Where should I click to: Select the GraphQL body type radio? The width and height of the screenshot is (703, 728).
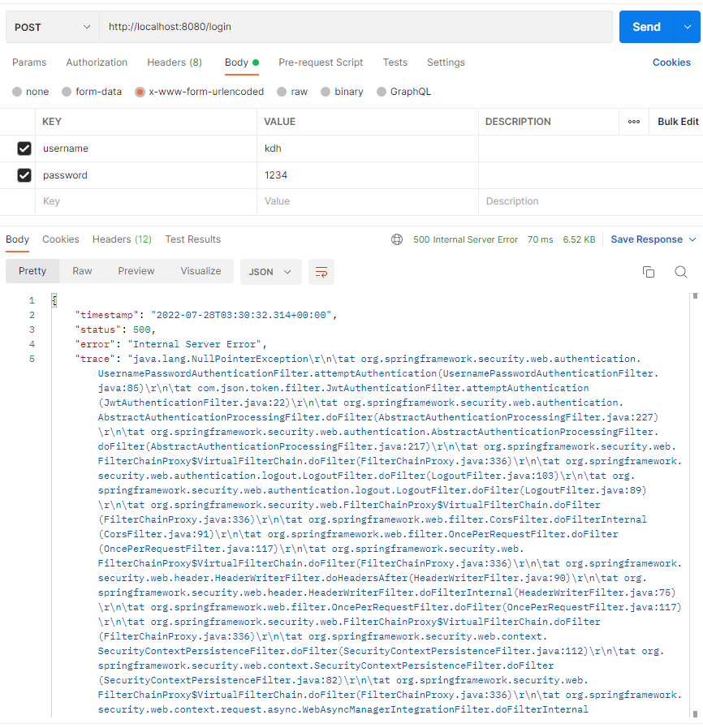click(x=382, y=92)
